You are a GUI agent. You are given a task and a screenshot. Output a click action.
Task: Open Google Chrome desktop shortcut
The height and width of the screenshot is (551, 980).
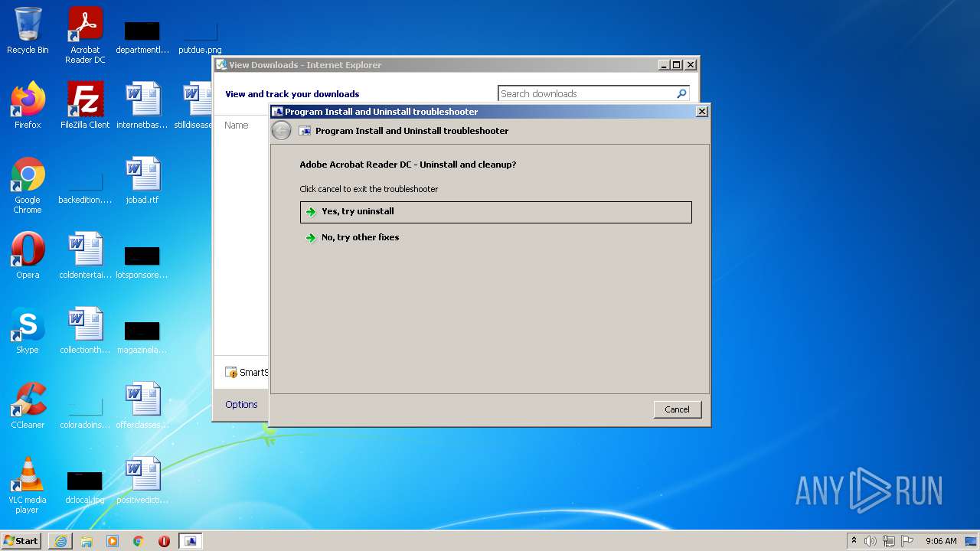pyautogui.click(x=28, y=185)
